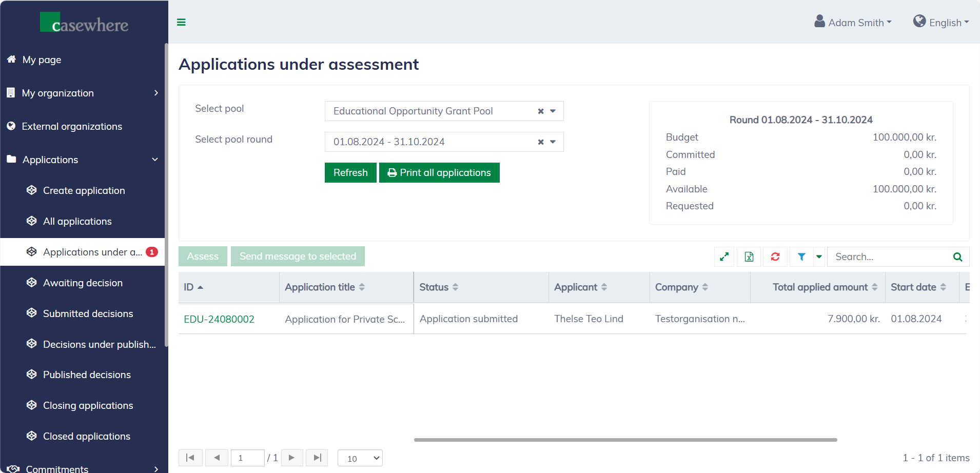This screenshot has height=473, width=980.
Task: Open the page size dropdown showing 10
Action: tap(360, 458)
